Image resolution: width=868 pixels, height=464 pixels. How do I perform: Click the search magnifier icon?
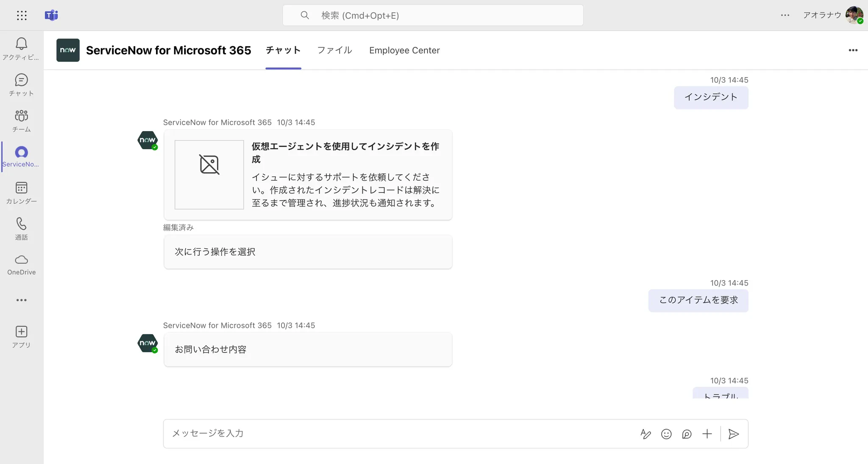click(305, 15)
